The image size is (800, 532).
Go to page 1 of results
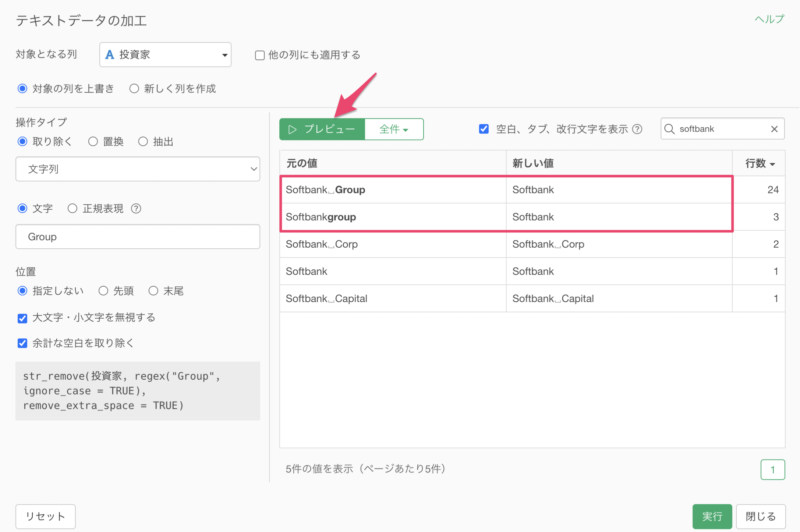click(x=773, y=469)
